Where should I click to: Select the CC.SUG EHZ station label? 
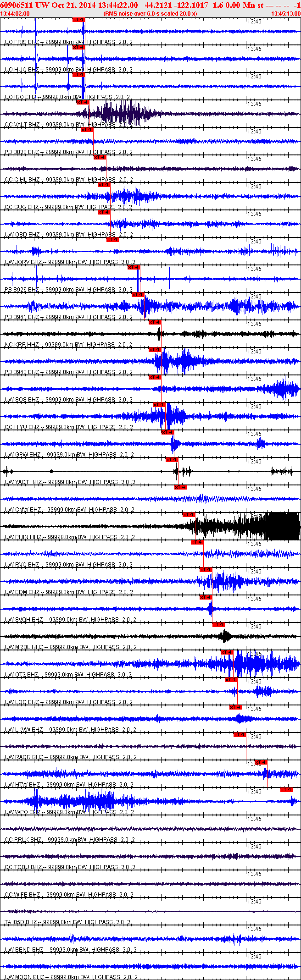tap(68, 207)
